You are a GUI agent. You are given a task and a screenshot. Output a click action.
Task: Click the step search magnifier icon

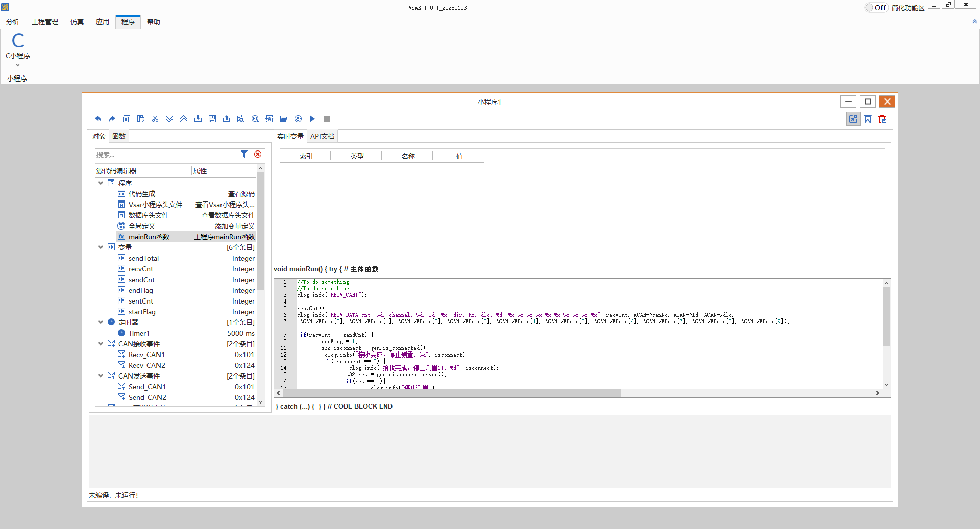coord(255,119)
